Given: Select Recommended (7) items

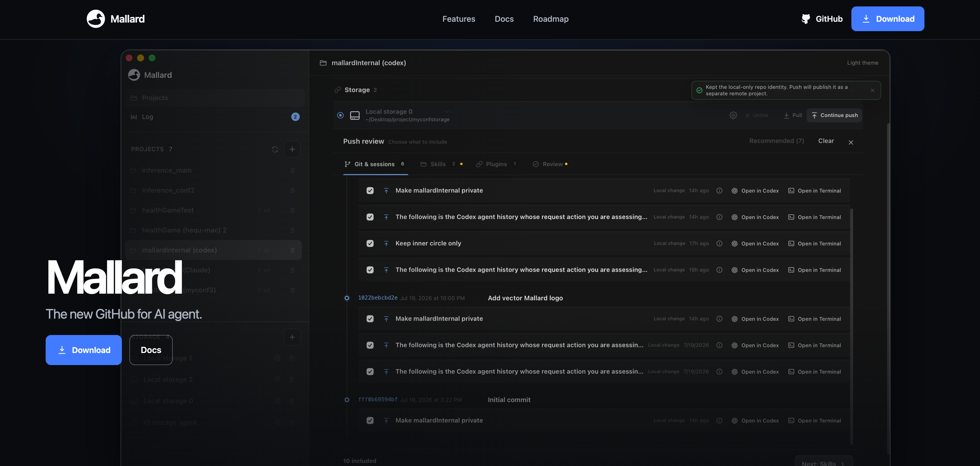Looking at the screenshot, I should point(776,141).
